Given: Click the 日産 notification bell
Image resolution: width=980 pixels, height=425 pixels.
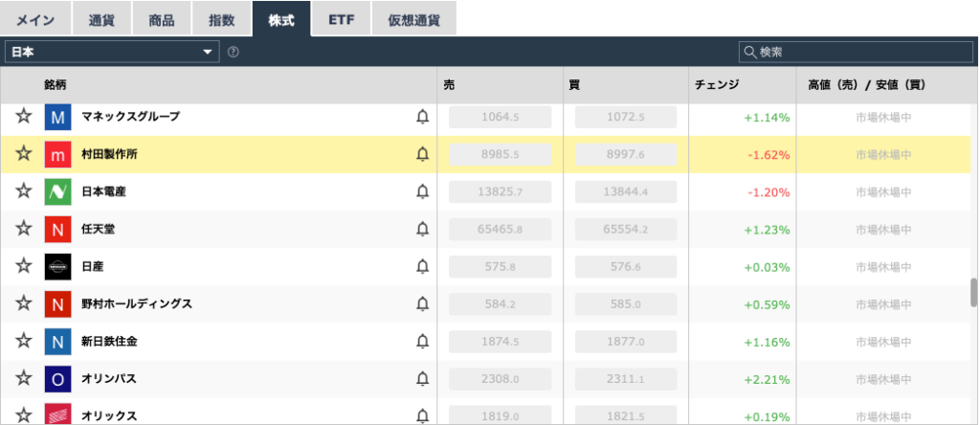Looking at the screenshot, I should coord(422,267).
